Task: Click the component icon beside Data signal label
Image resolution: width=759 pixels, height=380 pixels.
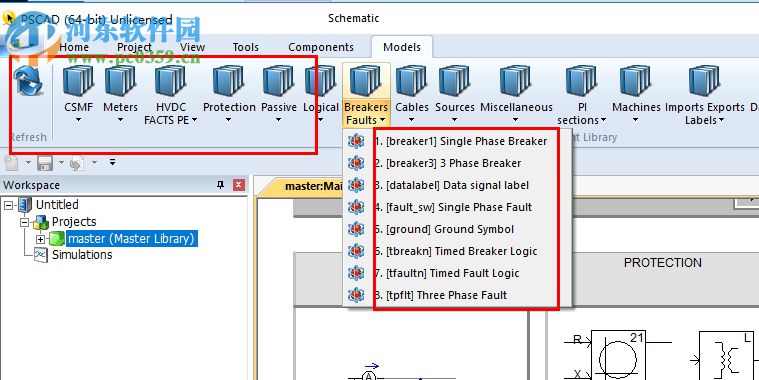Action: point(356,185)
